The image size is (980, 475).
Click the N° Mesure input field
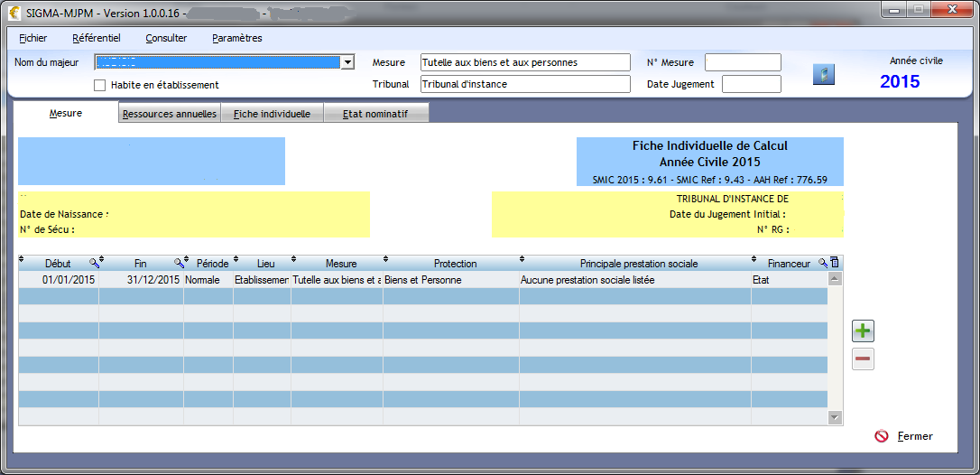pyautogui.click(x=742, y=62)
